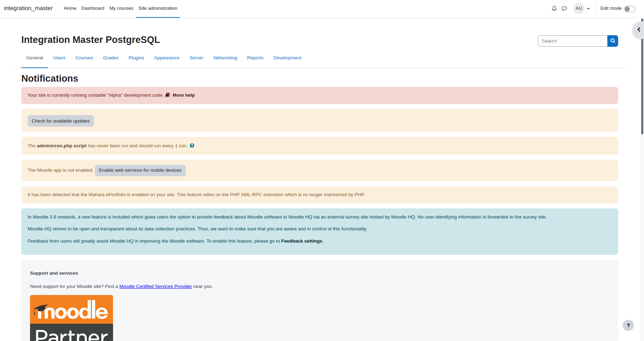
Task: Switch to the Reports tab
Action: click(255, 58)
